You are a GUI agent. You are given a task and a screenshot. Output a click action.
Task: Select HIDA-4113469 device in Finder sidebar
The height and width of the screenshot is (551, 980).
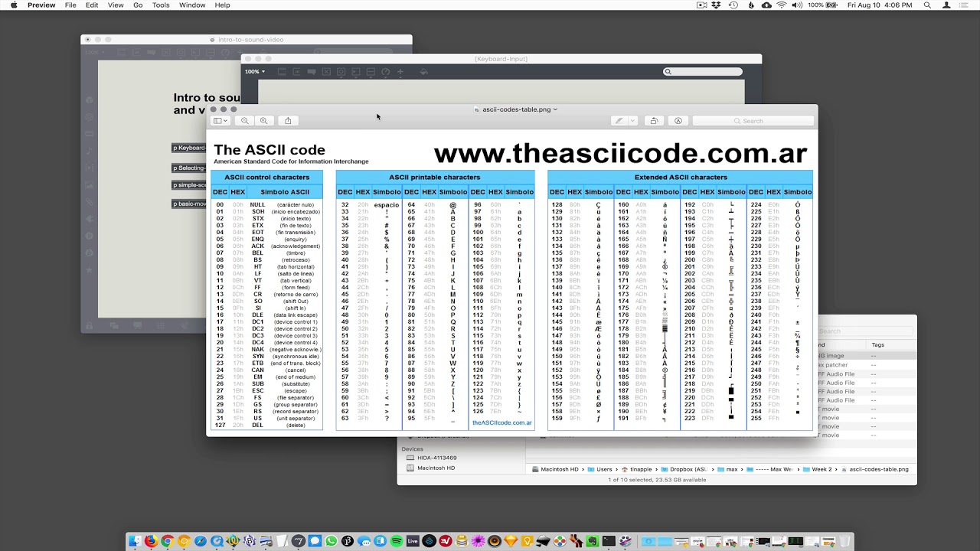tap(436, 458)
